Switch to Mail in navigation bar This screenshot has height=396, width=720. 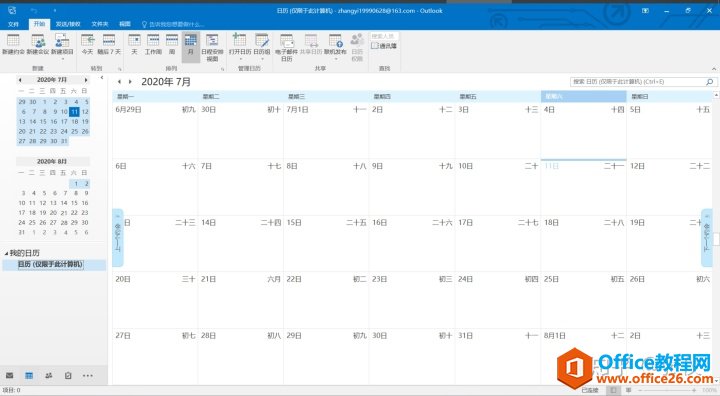10,375
